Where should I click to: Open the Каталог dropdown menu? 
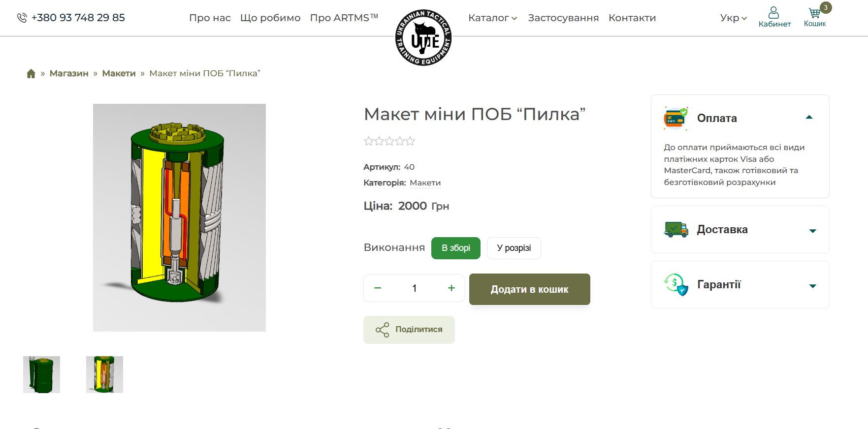coord(493,18)
